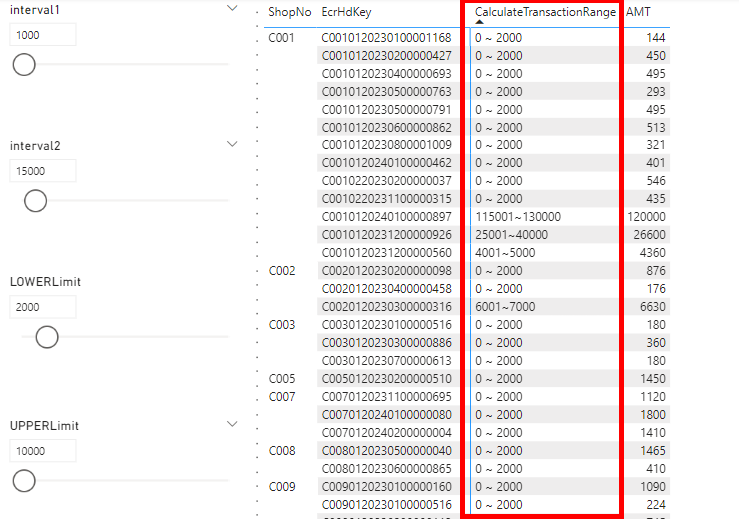
Task: Click the UPPERLimit value box showing 10000
Action: (x=43, y=451)
